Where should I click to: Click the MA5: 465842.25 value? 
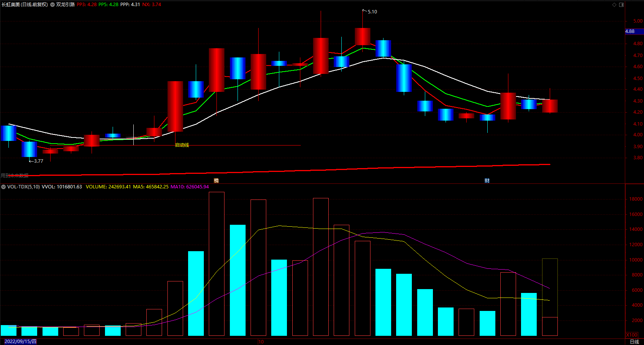tap(151, 187)
